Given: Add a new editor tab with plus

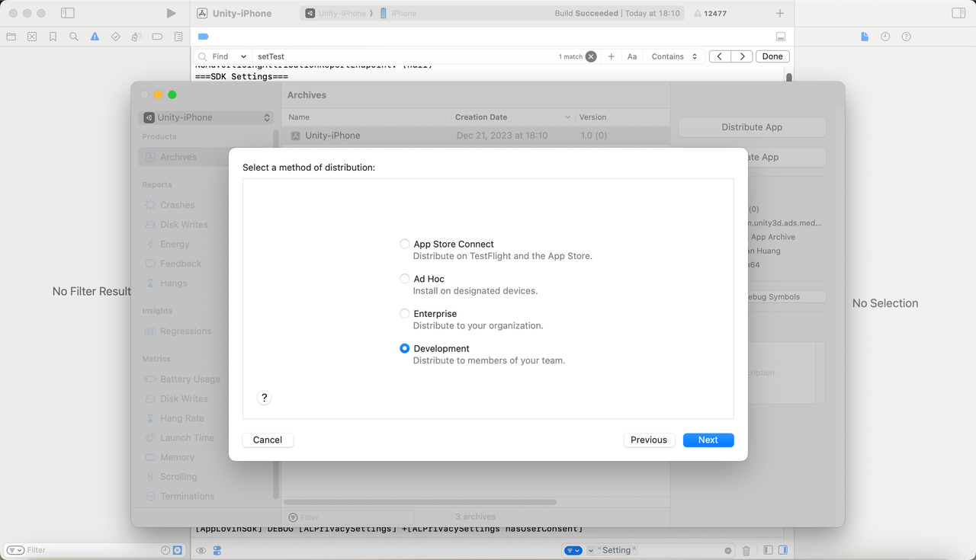Looking at the screenshot, I should coord(779,14).
